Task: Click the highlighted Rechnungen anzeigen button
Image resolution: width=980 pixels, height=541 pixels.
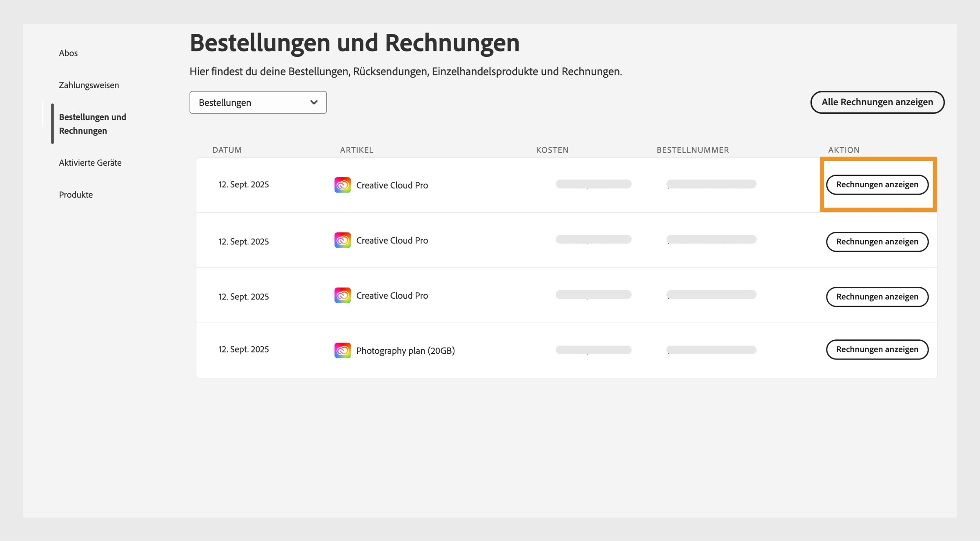Action: click(877, 184)
